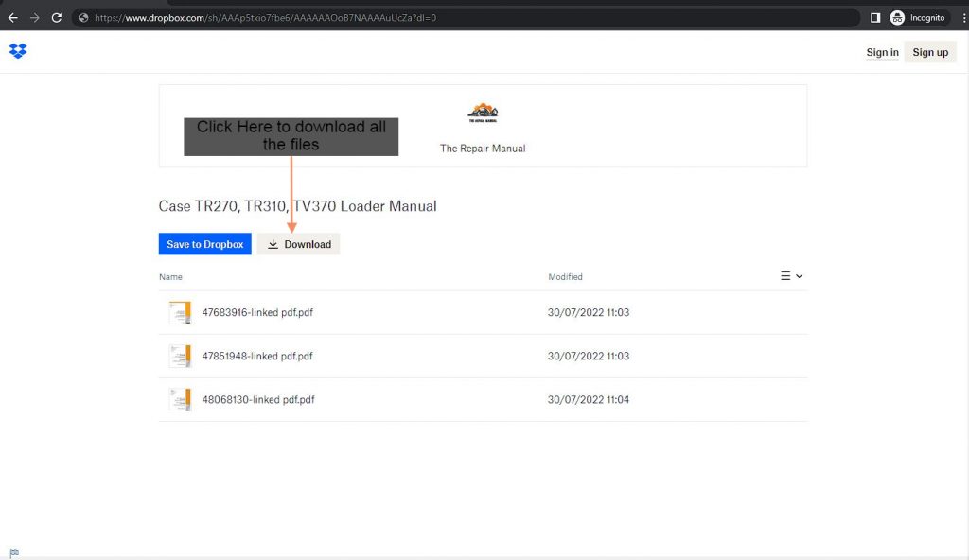Click thumbnail of 47683916-linked pdf
The height and width of the screenshot is (560, 969).
(x=180, y=312)
